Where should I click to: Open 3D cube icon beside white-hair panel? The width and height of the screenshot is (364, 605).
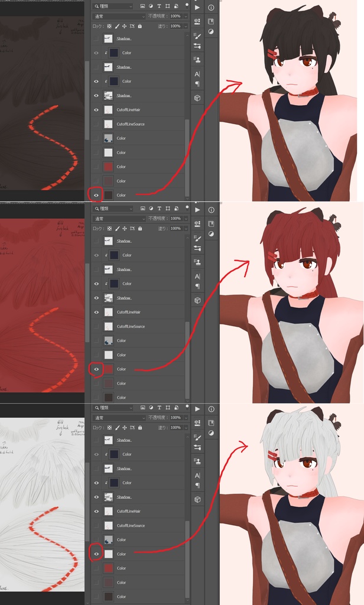tap(197, 499)
